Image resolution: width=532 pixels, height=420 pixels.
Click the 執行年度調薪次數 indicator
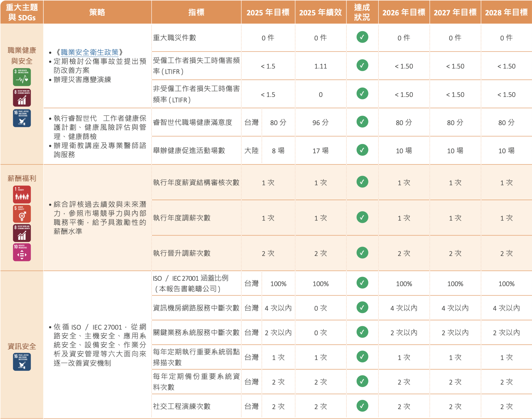pyautogui.click(x=182, y=218)
